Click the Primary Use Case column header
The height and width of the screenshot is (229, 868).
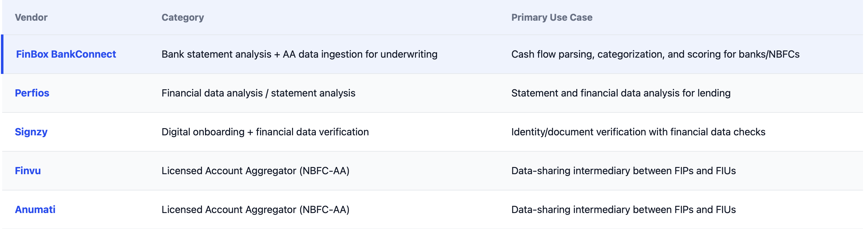[552, 17]
